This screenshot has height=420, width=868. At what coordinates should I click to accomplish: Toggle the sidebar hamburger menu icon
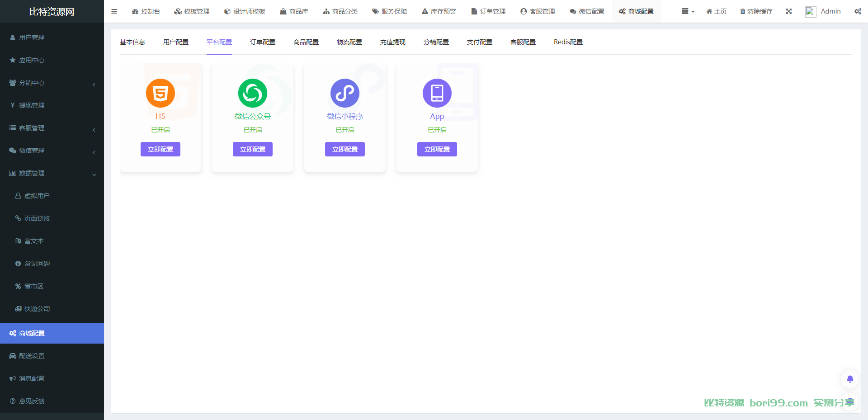pyautogui.click(x=114, y=11)
